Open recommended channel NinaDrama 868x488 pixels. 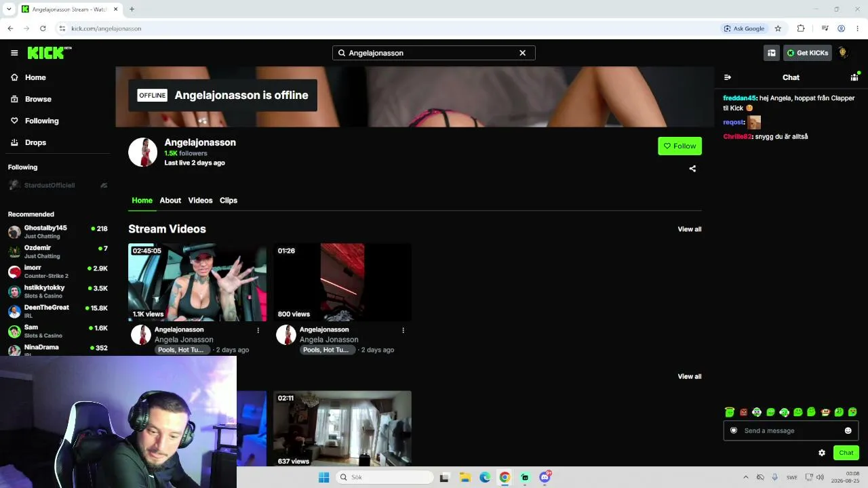pos(58,350)
